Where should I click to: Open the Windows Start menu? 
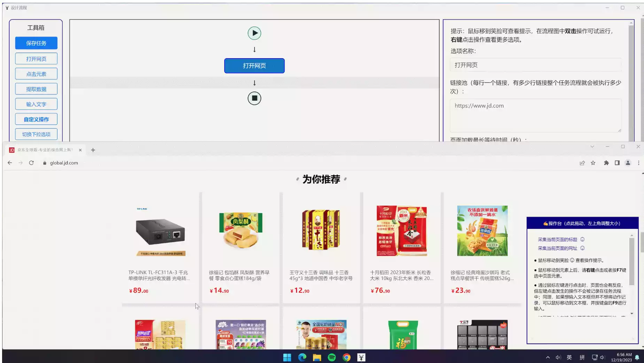pyautogui.click(x=287, y=357)
